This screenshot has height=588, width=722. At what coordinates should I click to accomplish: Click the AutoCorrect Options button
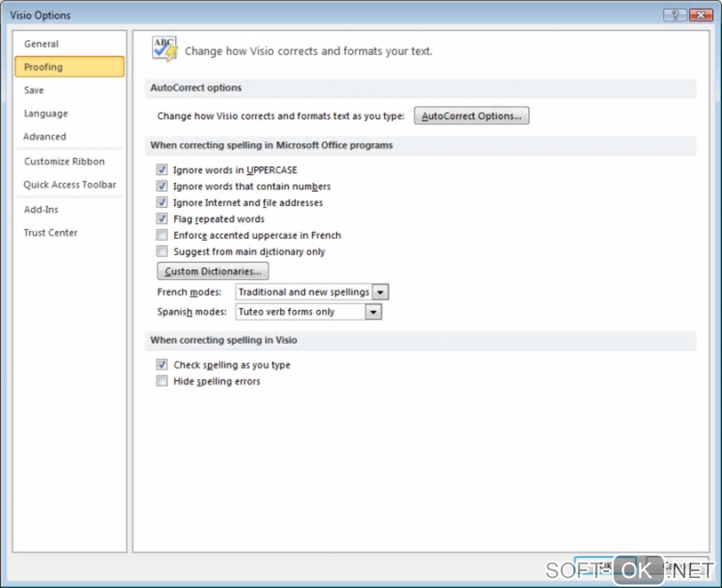pyautogui.click(x=471, y=115)
